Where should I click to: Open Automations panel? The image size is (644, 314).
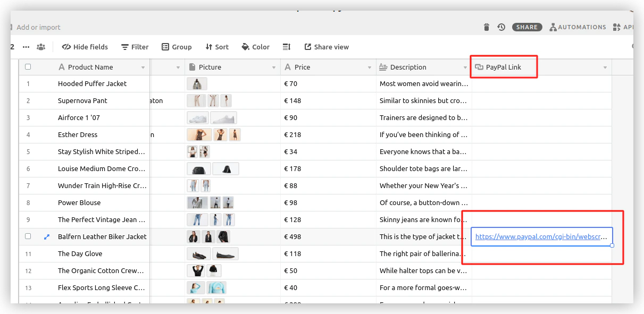[578, 27]
